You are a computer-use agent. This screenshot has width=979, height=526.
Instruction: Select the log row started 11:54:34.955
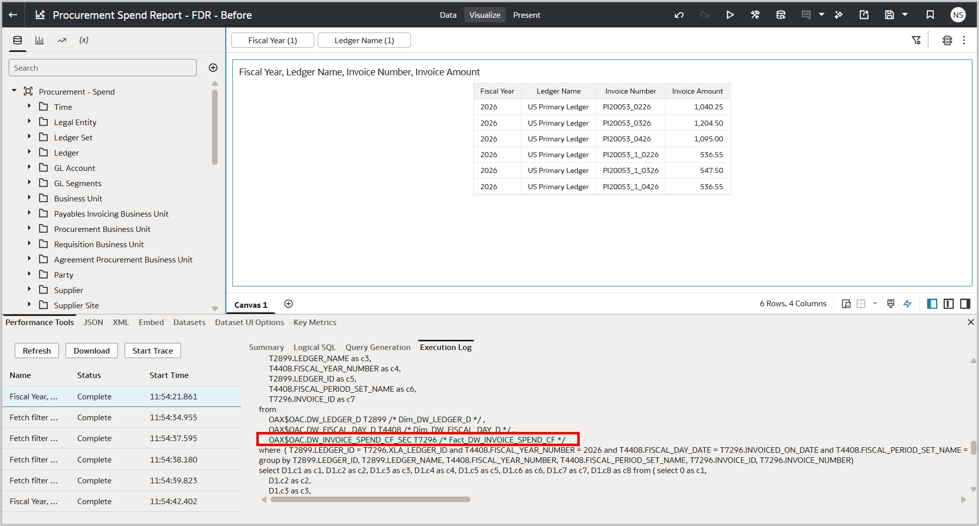[121, 417]
